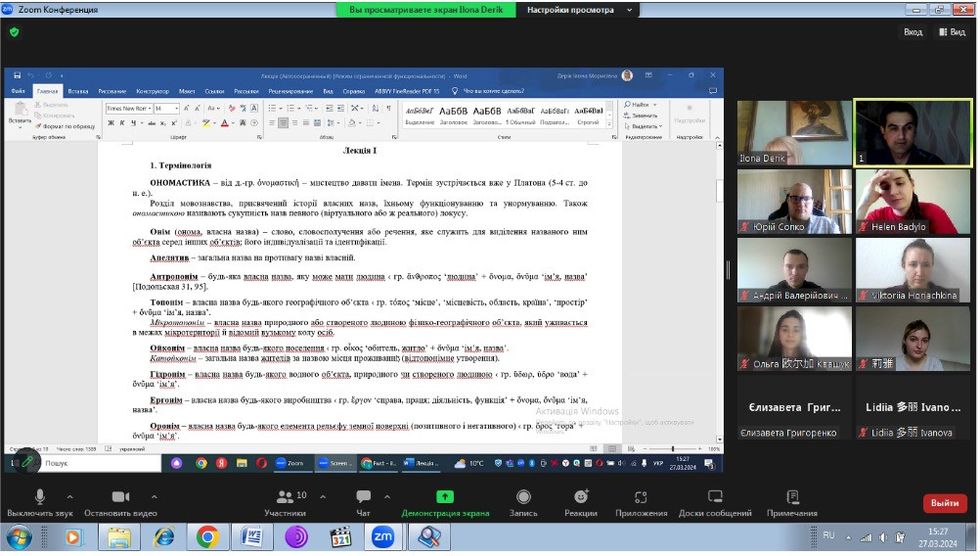The width and height of the screenshot is (980, 556).
Task: Switch to the Вставка ribbon tab
Action: click(x=78, y=91)
